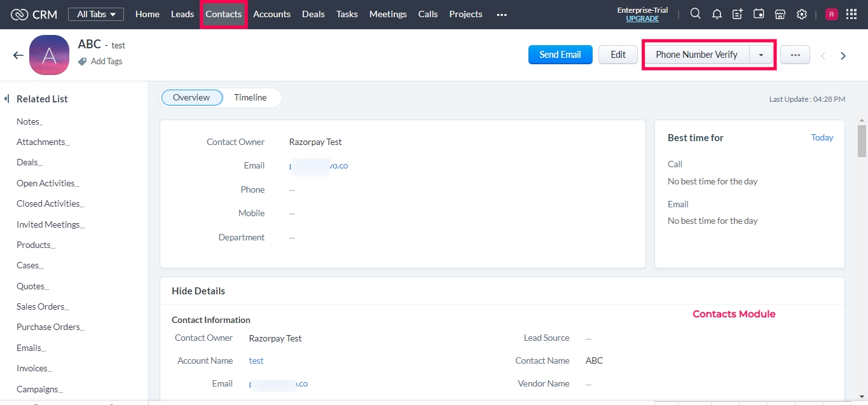
Task: Open Invited Meetings in Related List
Action: [x=50, y=224]
